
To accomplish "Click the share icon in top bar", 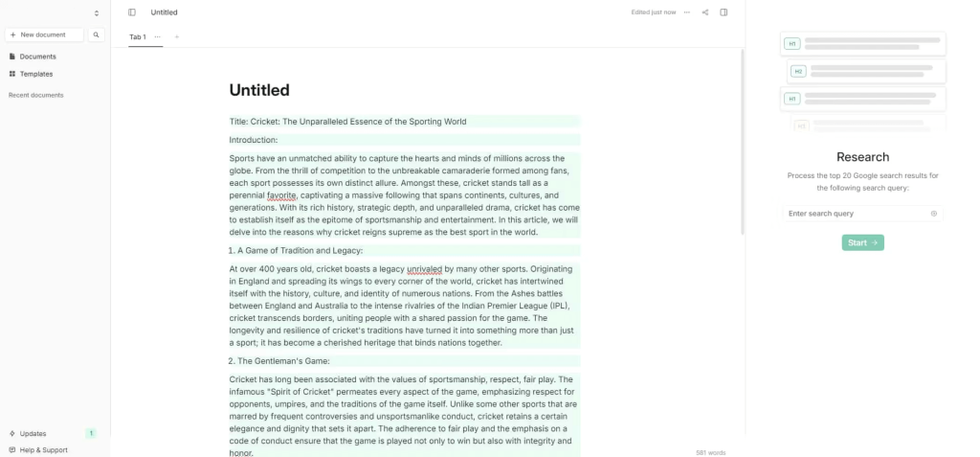I will click(x=705, y=12).
